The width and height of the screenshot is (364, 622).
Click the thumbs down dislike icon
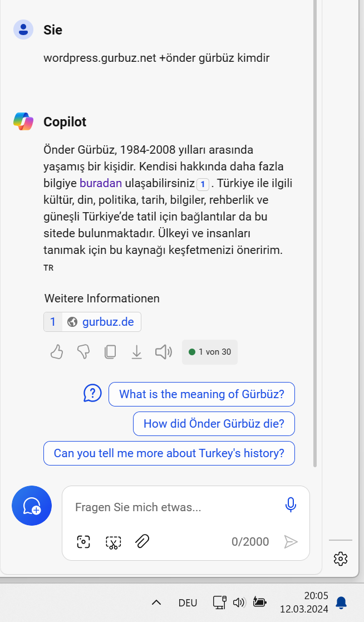point(83,352)
